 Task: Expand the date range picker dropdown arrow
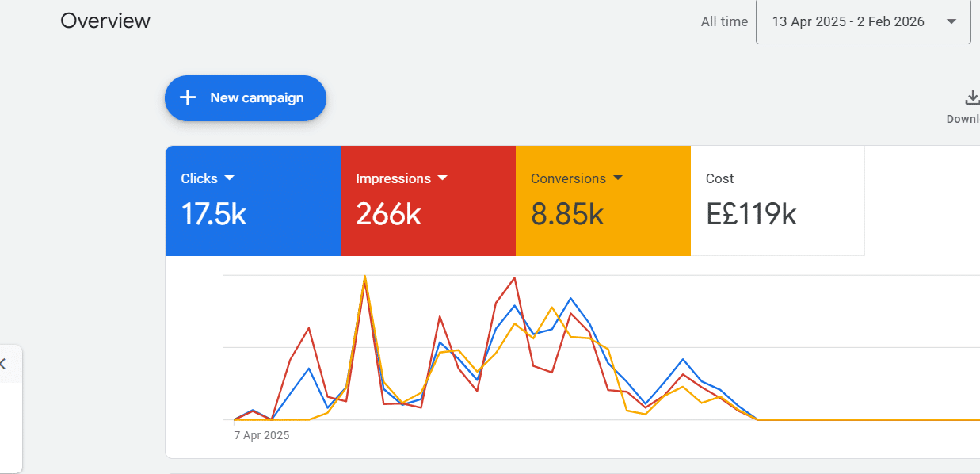point(950,22)
